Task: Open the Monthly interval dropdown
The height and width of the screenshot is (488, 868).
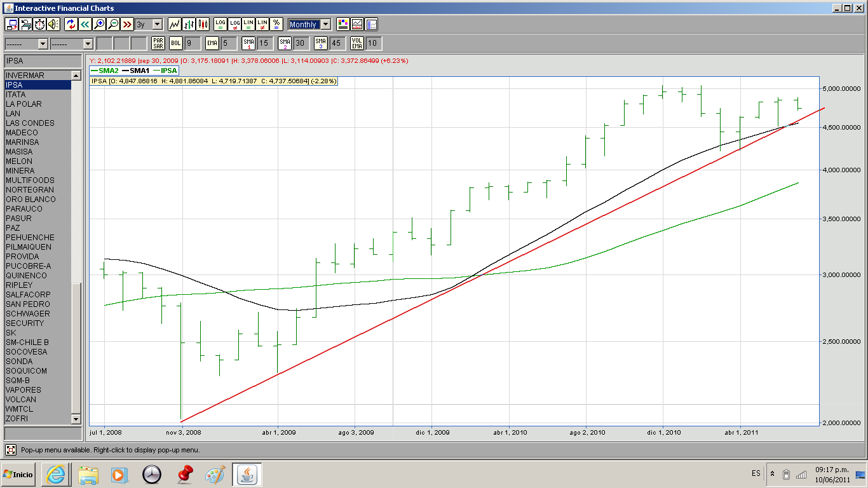Action: pos(325,24)
